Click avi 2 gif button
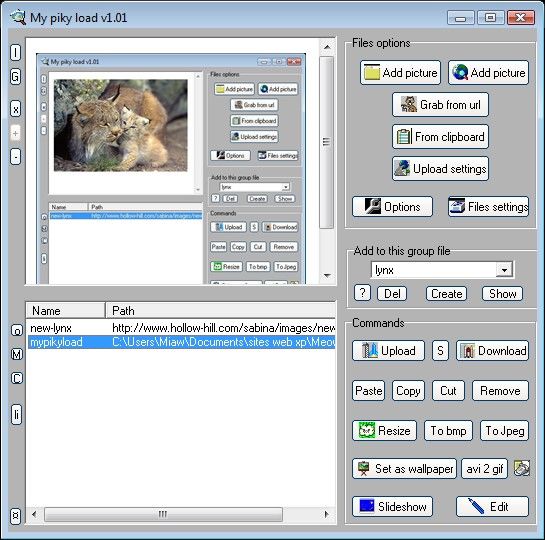545x540 pixels. [485, 468]
